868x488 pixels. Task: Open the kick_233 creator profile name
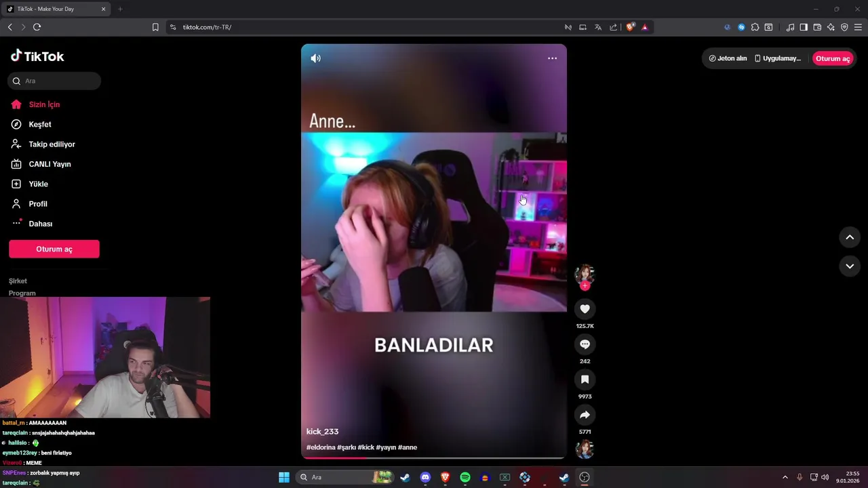[322, 432]
